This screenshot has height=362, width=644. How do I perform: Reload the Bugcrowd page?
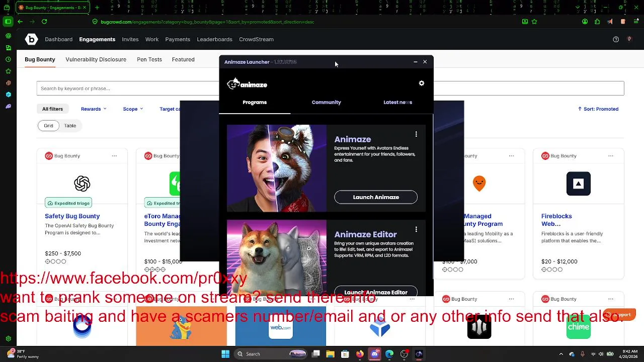click(x=44, y=22)
